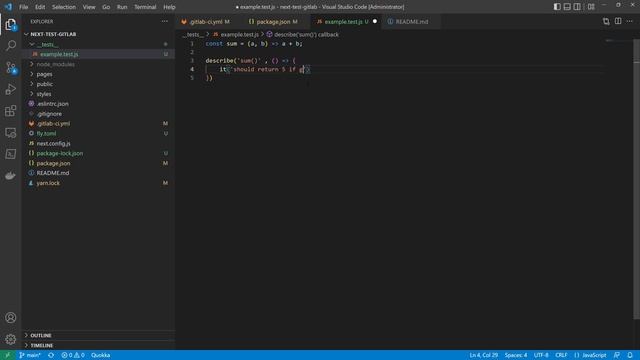This screenshot has height=360, width=640.
Task: Click the main branch indicator in status bar
Action: [30, 355]
